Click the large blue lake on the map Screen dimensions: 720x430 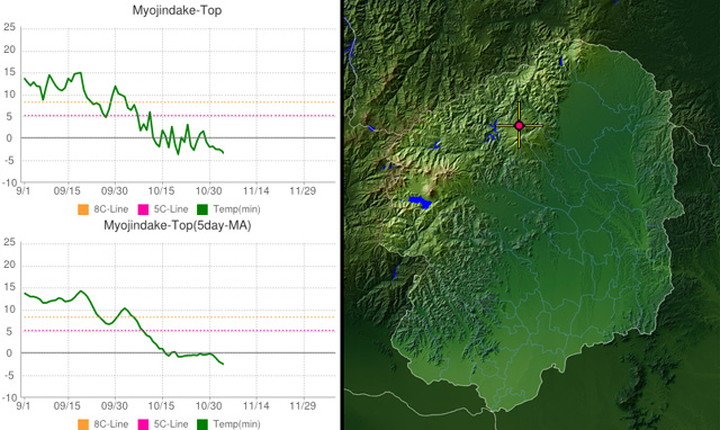[420, 202]
